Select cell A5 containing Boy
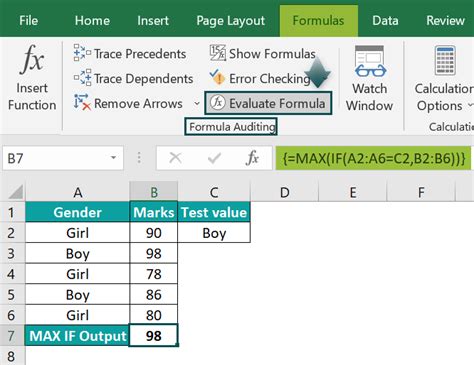This screenshot has width=474, height=365. click(78, 295)
